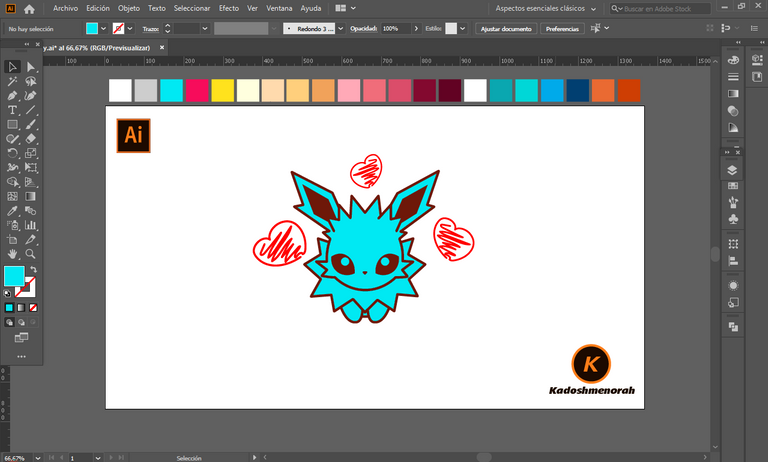Change screen mode button
The width and height of the screenshot is (768, 462).
pyautogui.click(x=21, y=338)
